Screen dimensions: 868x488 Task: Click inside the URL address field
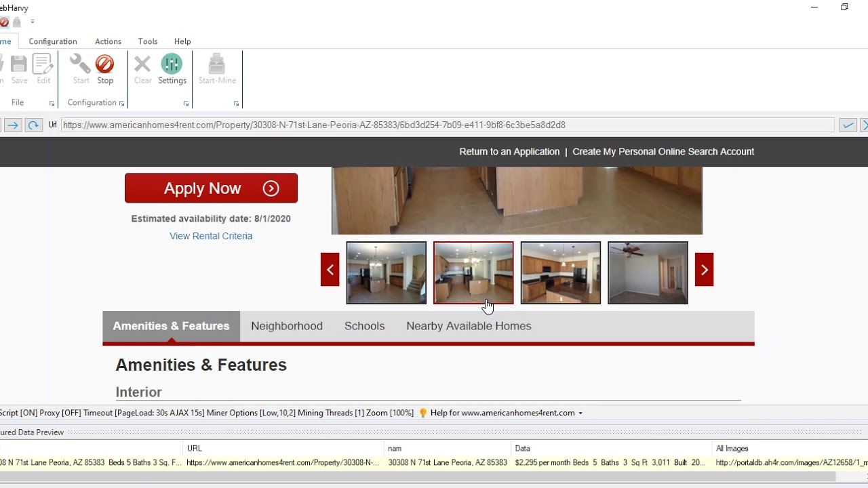[x=448, y=125]
